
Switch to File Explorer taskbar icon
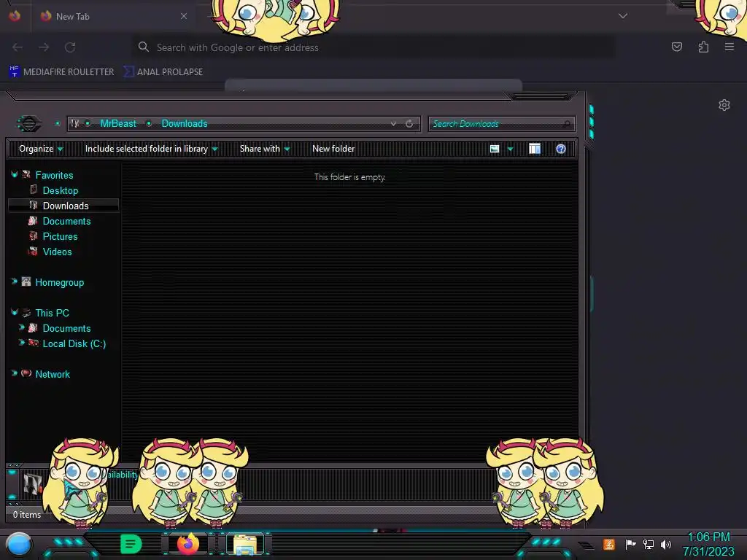[x=245, y=544]
